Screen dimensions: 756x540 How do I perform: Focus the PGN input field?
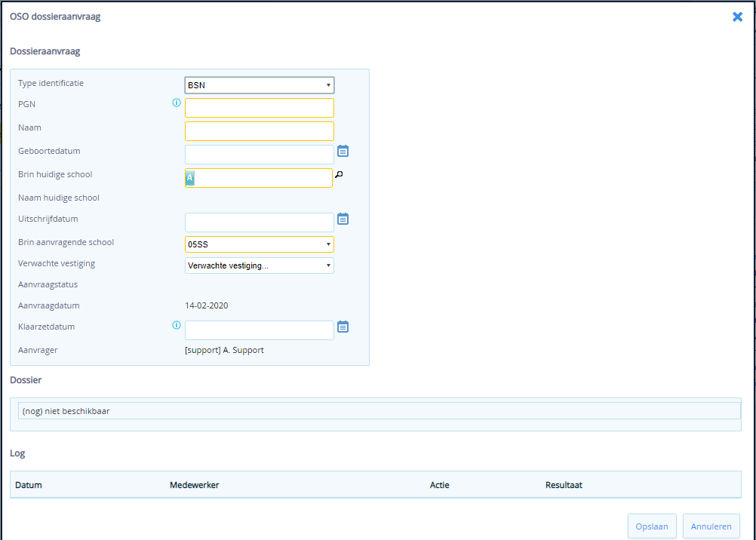[259, 108]
